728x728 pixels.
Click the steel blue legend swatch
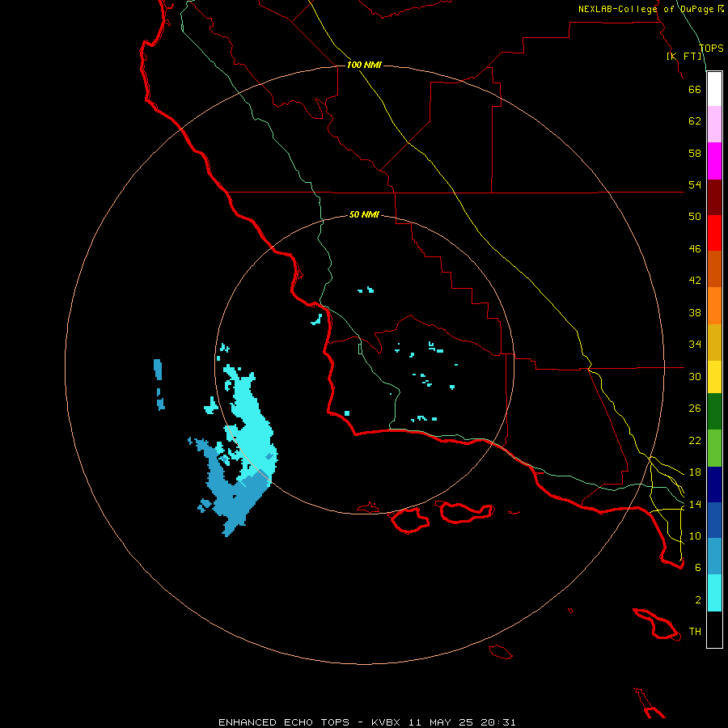[714, 557]
